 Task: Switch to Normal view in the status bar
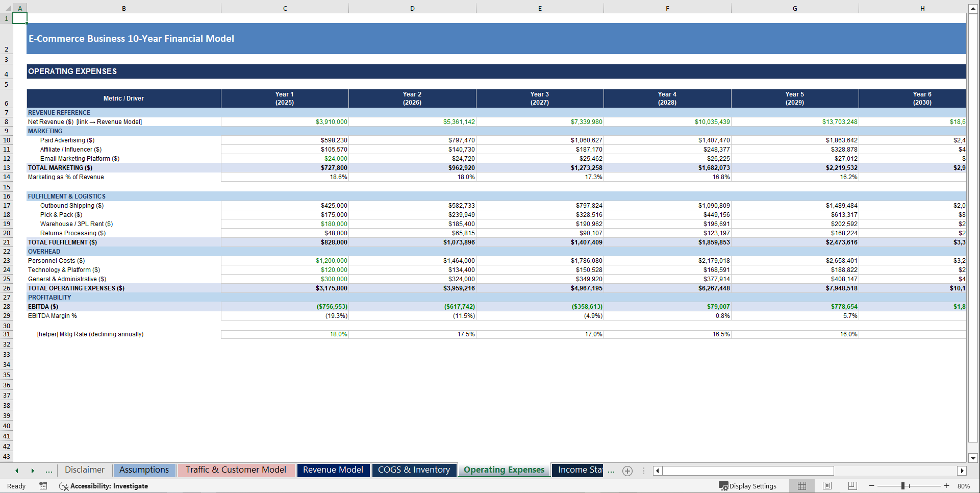(x=801, y=486)
